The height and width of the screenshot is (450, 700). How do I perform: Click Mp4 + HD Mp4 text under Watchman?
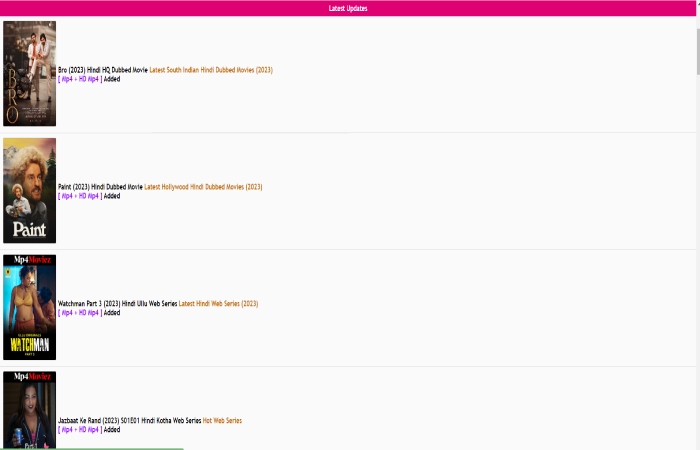click(80, 313)
